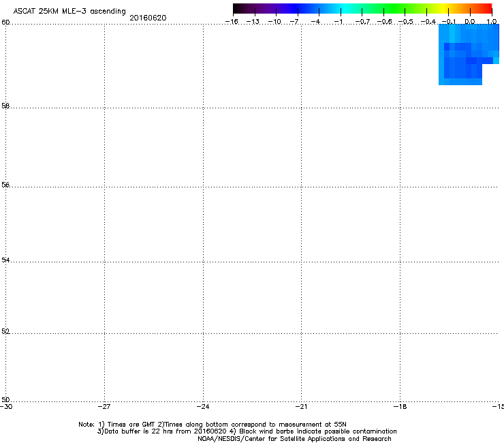The height and width of the screenshot is (443, 504).
Task: Click the latitude axis label 54
Action: click(5, 260)
